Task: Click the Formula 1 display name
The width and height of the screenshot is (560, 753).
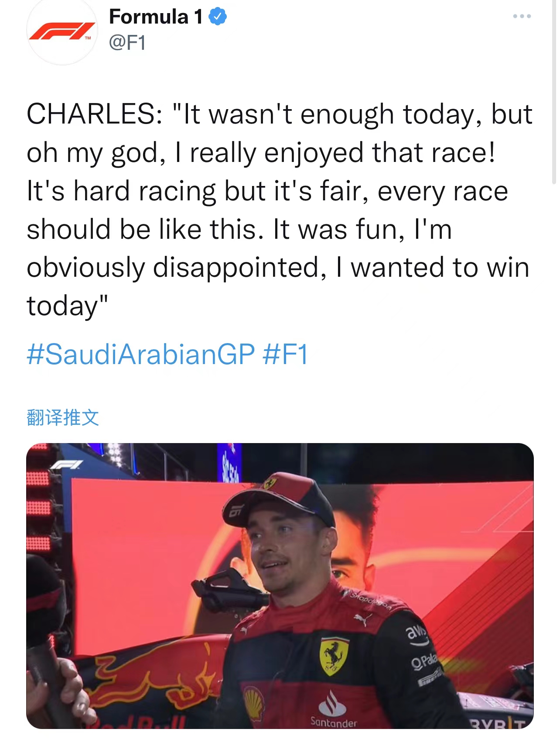Action: 156,17
